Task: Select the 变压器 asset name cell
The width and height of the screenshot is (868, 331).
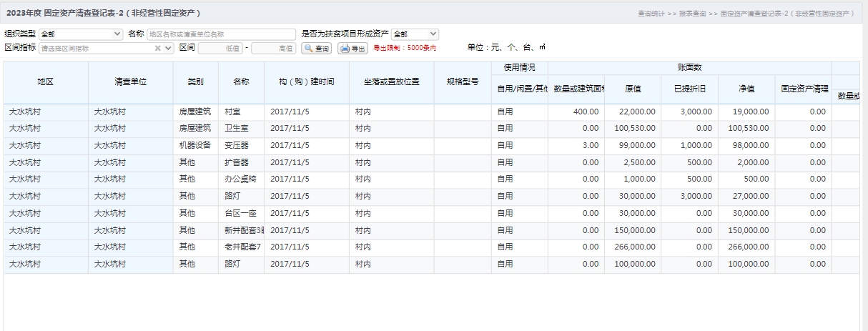Action: pos(242,146)
